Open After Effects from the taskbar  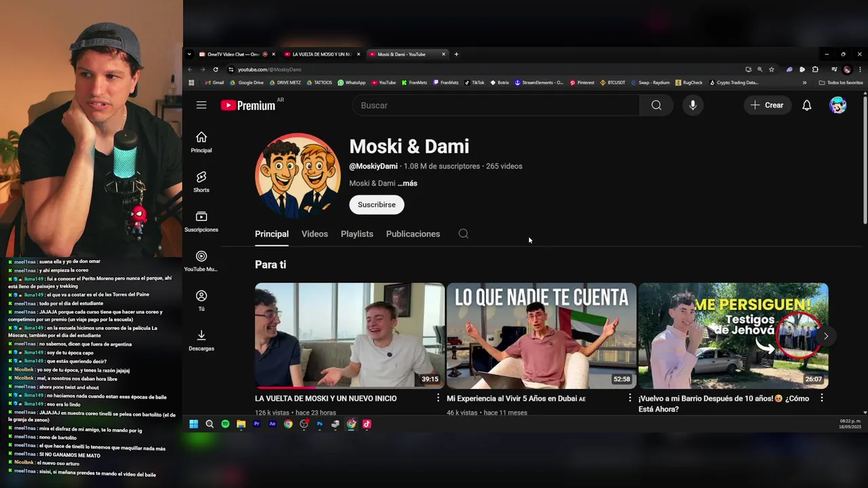coord(273,424)
